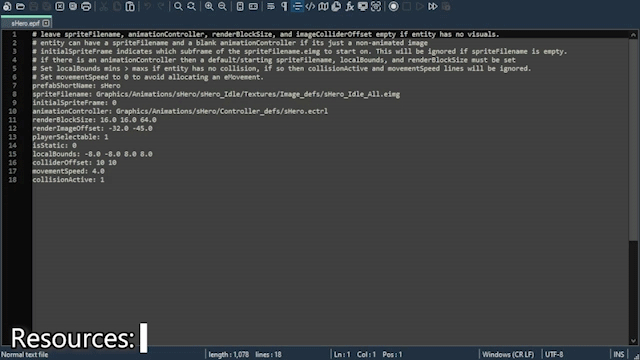Click the 'initialSpriteFrame: 0' line

point(74,103)
